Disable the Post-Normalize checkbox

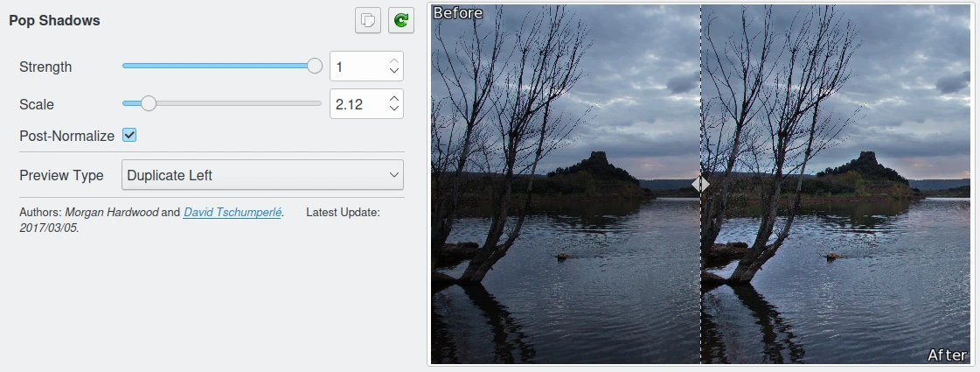pos(129,136)
